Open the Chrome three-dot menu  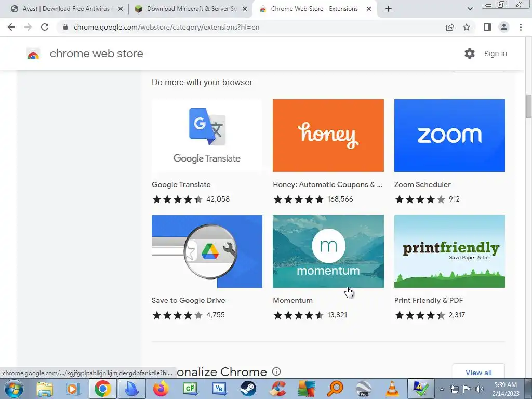pyautogui.click(x=521, y=27)
